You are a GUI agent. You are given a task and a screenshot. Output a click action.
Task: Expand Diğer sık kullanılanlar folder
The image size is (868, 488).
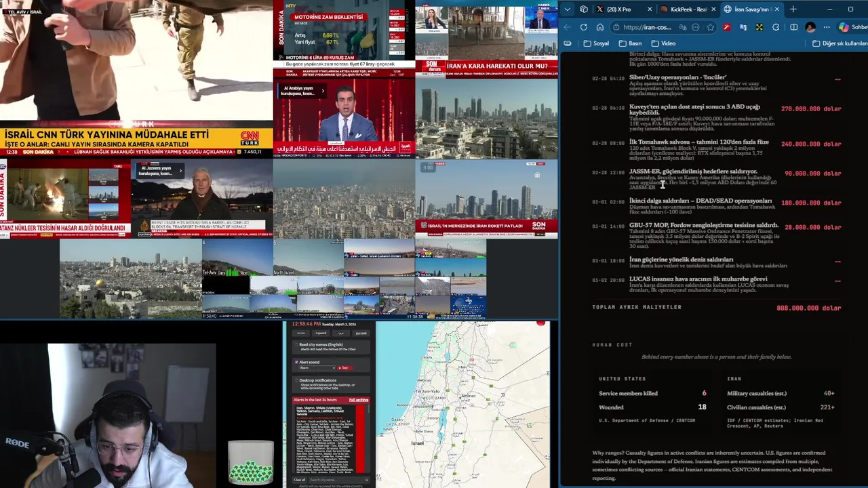840,43
